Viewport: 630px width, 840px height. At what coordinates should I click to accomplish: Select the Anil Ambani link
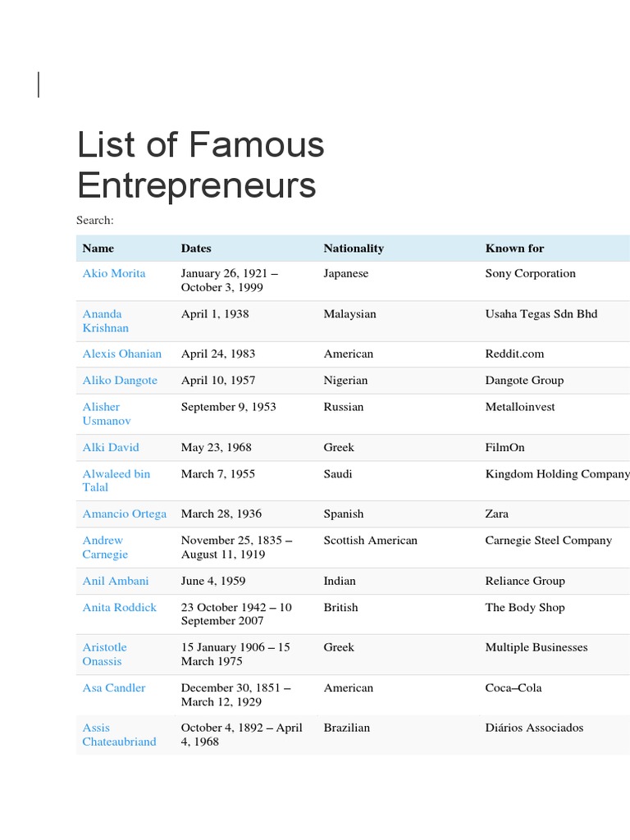click(x=116, y=581)
